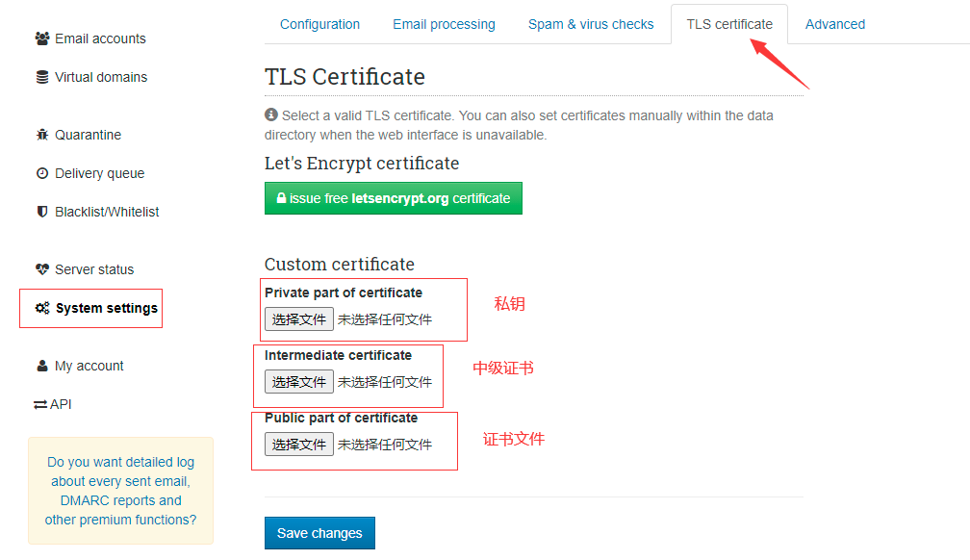Switch to the Configuration tab
This screenshot has height=560, width=970.
click(319, 24)
